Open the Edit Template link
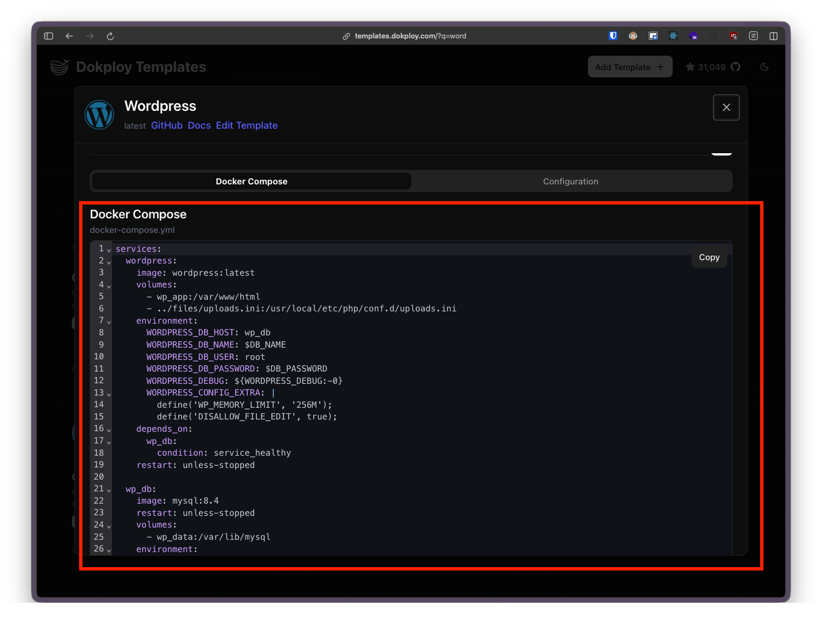Screen dimensions: 822x644 click(246, 125)
